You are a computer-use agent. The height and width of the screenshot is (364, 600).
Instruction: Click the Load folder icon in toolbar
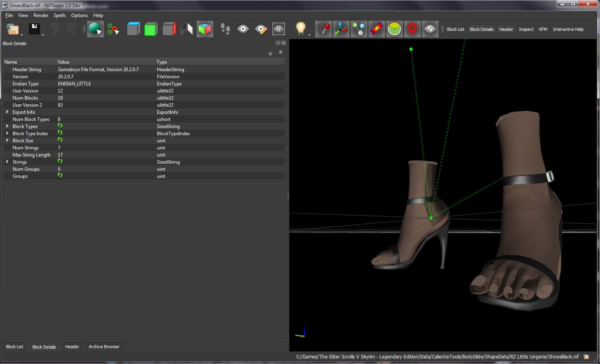tap(13, 29)
